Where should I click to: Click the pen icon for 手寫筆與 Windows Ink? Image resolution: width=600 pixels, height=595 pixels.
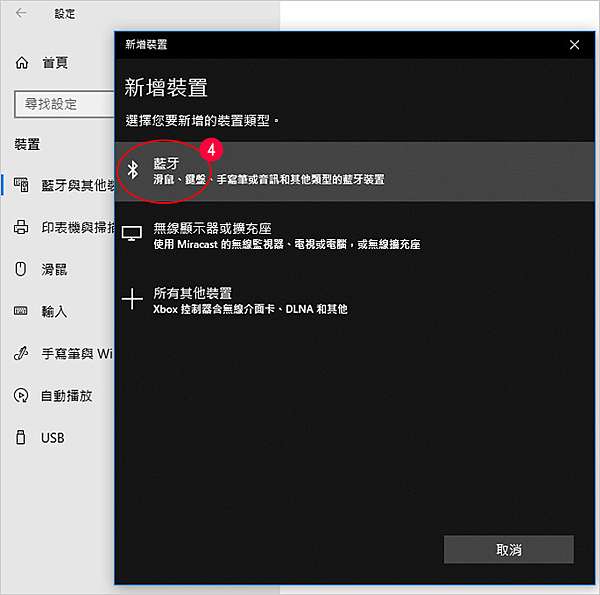(21, 353)
